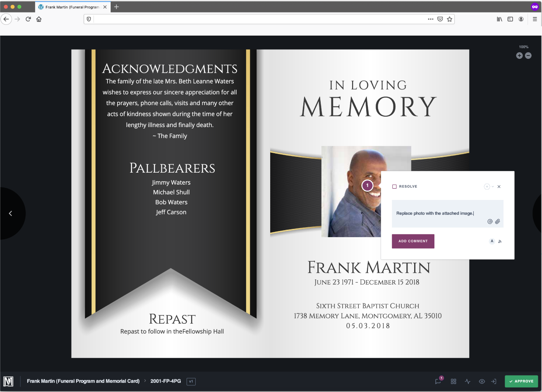The image size is (542, 392).
Task: Reload the current page
Action: coord(28,19)
